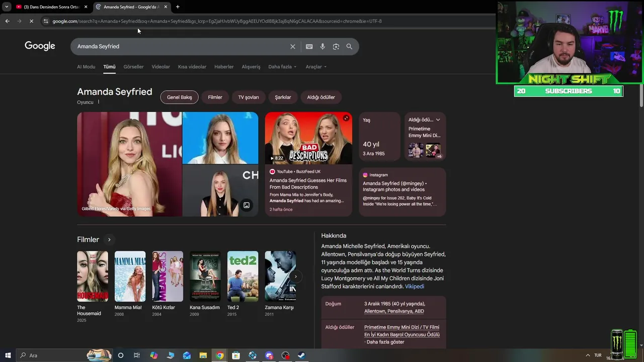Close the Dans Dersinden Sonra tab
This screenshot has width=644, height=362.
86,7
